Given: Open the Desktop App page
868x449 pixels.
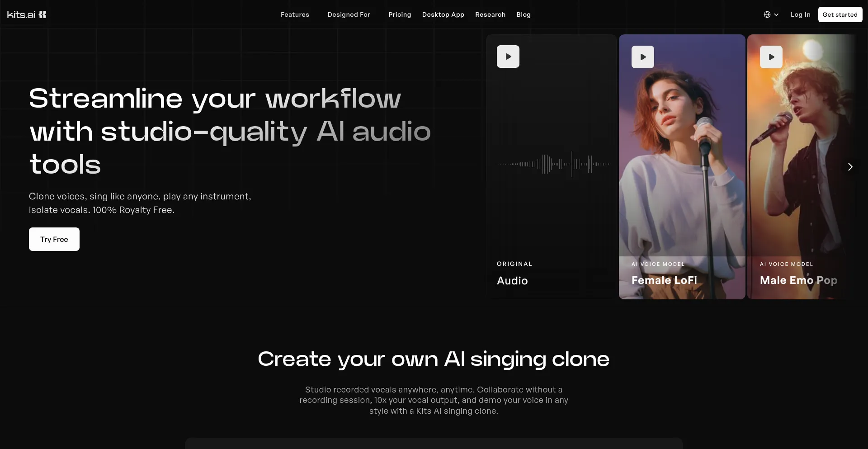Looking at the screenshot, I should [x=443, y=14].
